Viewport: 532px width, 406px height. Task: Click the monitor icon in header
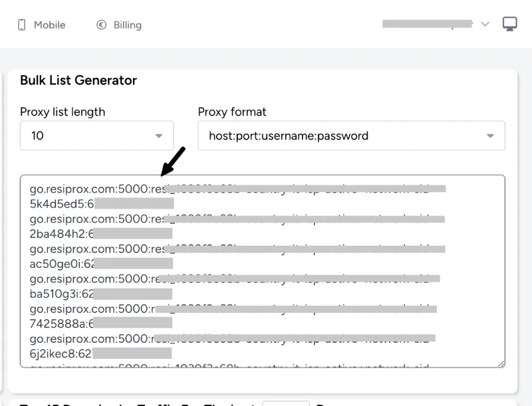pos(510,24)
